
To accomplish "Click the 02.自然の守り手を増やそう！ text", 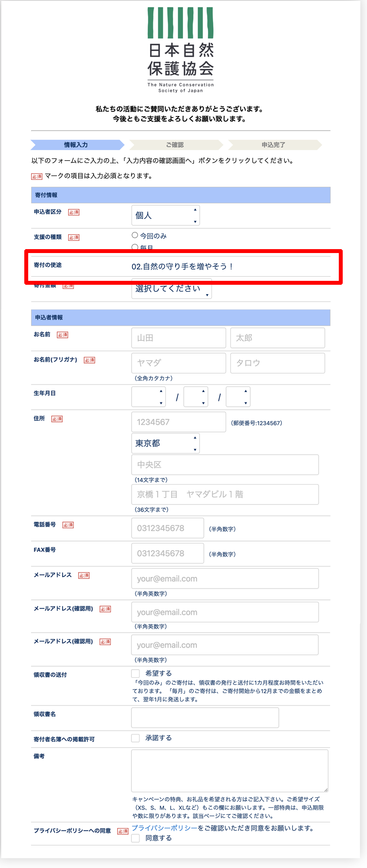I will pos(183,267).
